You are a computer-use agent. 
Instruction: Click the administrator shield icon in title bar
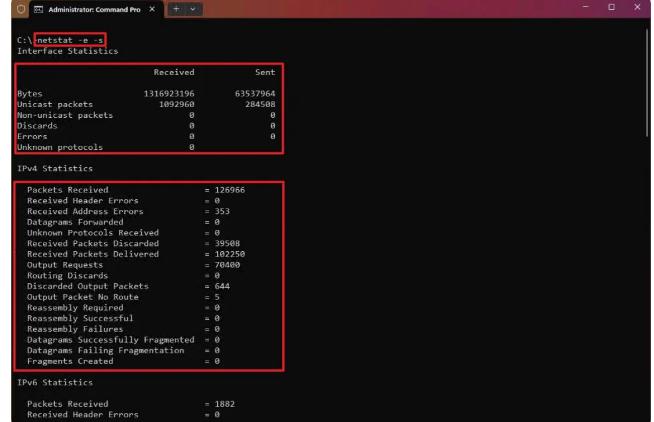(12, 10)
